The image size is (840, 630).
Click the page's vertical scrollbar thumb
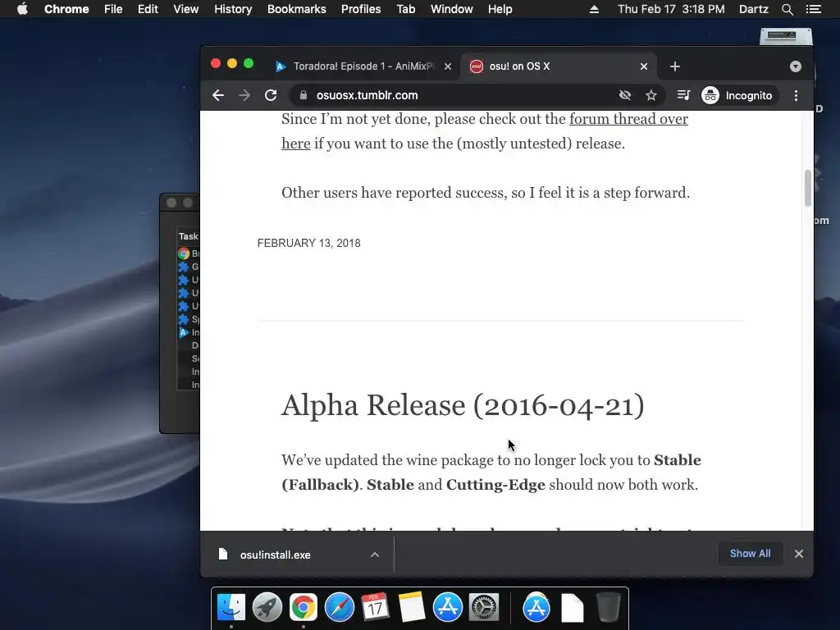click(807, 188)
